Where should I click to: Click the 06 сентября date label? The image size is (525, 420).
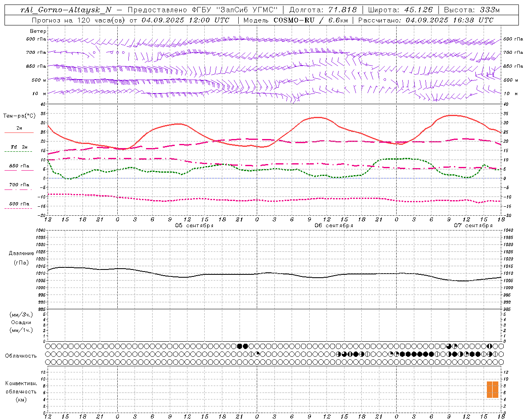pyautogui.click(x=334, y=226)
